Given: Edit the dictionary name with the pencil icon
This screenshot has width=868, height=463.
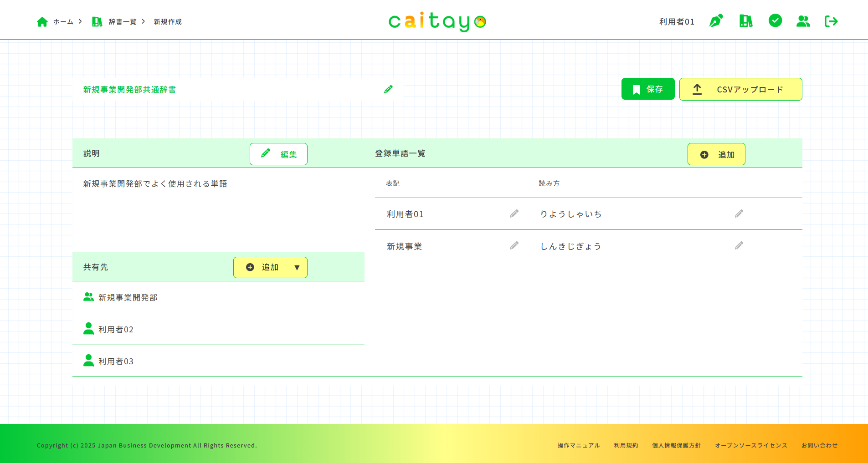Looking at the screenshot, I should (388, 89).
